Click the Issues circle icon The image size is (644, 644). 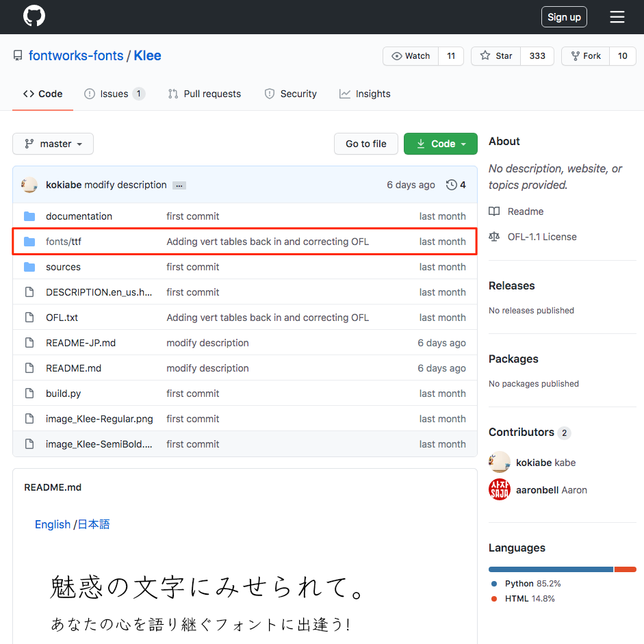[x=89, y=94]
